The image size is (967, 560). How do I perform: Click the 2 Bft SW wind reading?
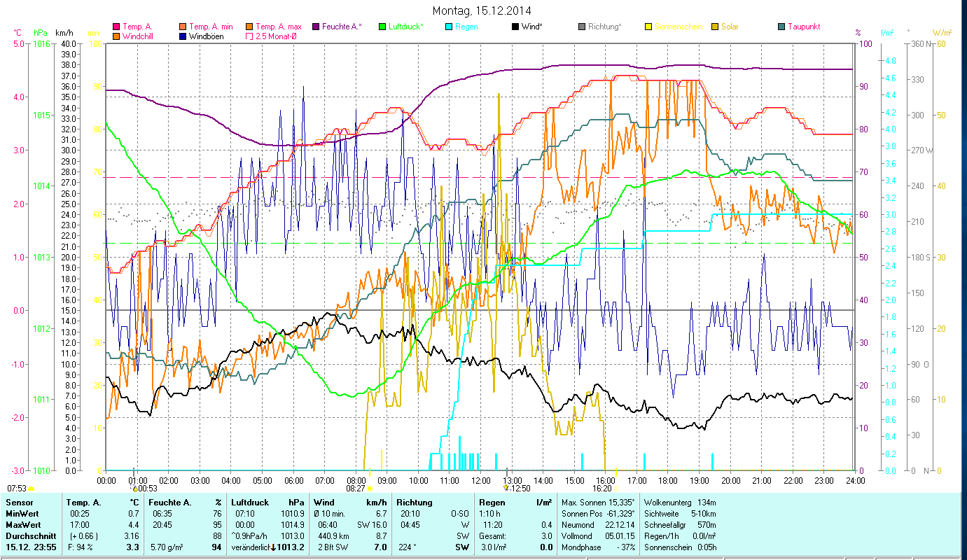click(x=333, y=547)
